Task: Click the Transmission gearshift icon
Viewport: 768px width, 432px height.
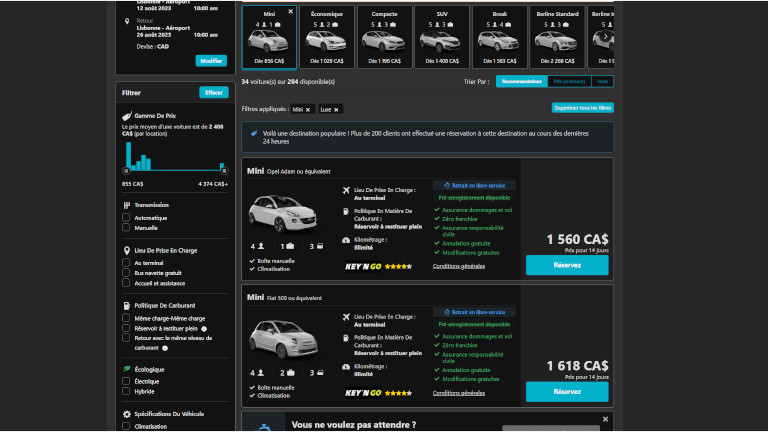Action: click(126, 205)
